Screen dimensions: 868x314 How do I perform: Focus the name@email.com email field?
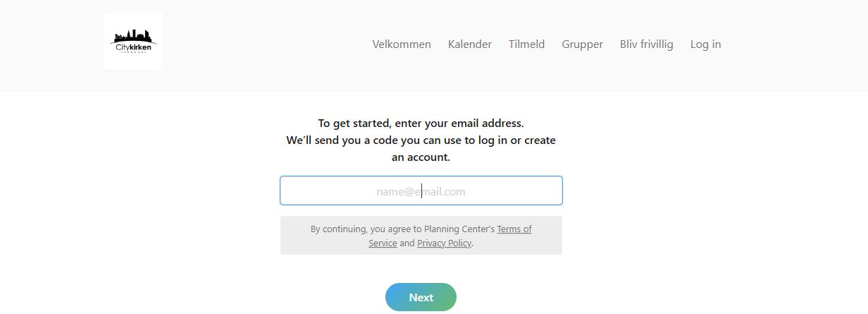click(x=421, y=191)
